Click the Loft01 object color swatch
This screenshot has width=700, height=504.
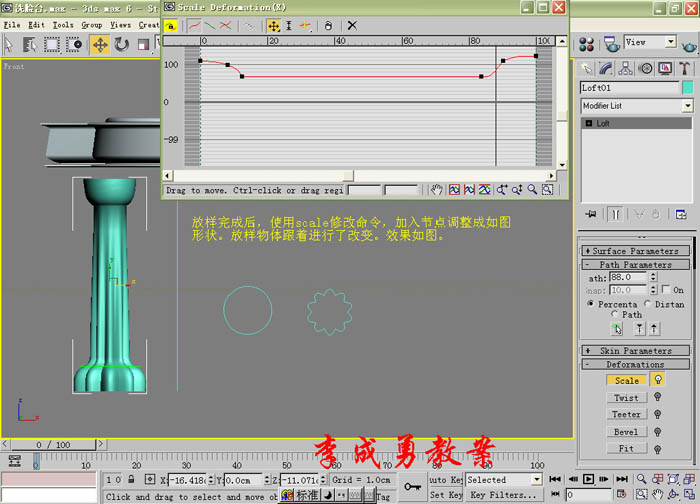[x=688, y=87]
